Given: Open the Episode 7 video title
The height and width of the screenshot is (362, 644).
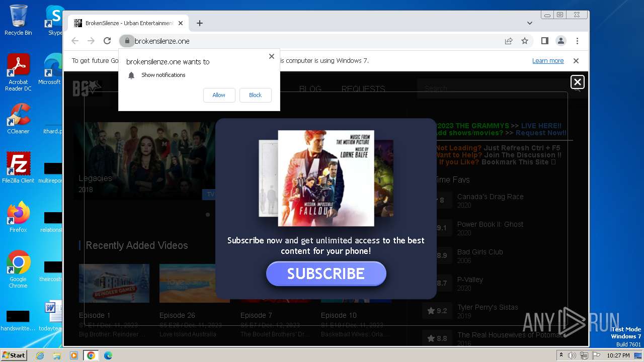Looking at the screenshot, I should [x=256, y=315].
